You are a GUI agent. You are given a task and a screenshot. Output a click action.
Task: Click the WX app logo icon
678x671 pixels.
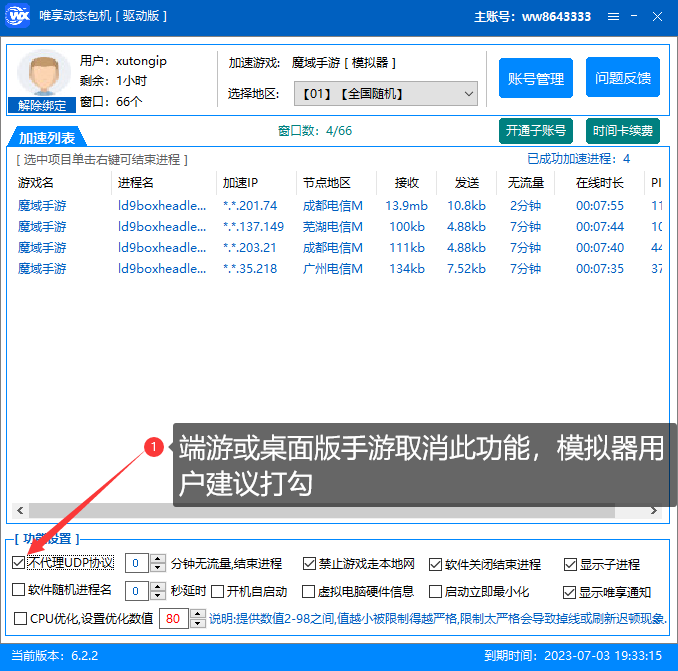17,16
